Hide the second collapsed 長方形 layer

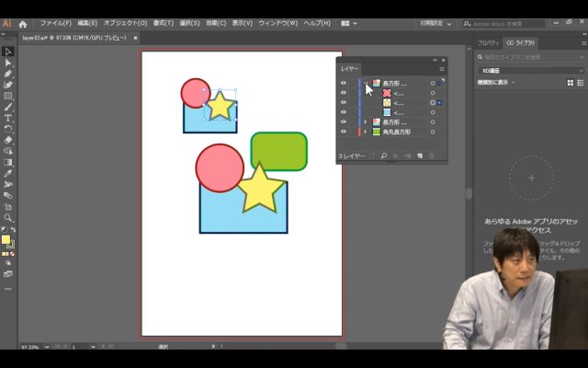pyautogui.click(x=344, y=122)
